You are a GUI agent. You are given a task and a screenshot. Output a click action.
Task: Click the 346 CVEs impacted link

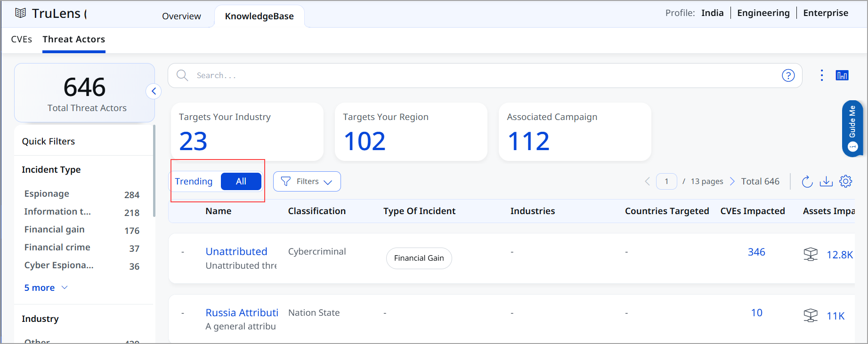[756, 252]
